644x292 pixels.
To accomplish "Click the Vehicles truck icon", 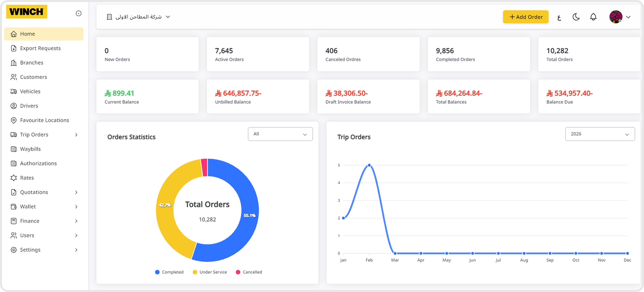I will click(x=14, y=91).
